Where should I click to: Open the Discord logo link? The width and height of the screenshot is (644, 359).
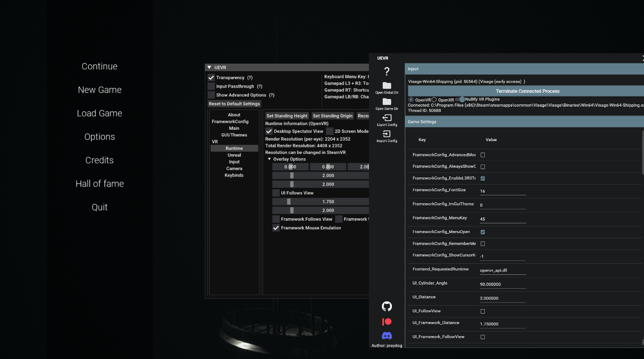pyautogui.click(x=387, y=336)
